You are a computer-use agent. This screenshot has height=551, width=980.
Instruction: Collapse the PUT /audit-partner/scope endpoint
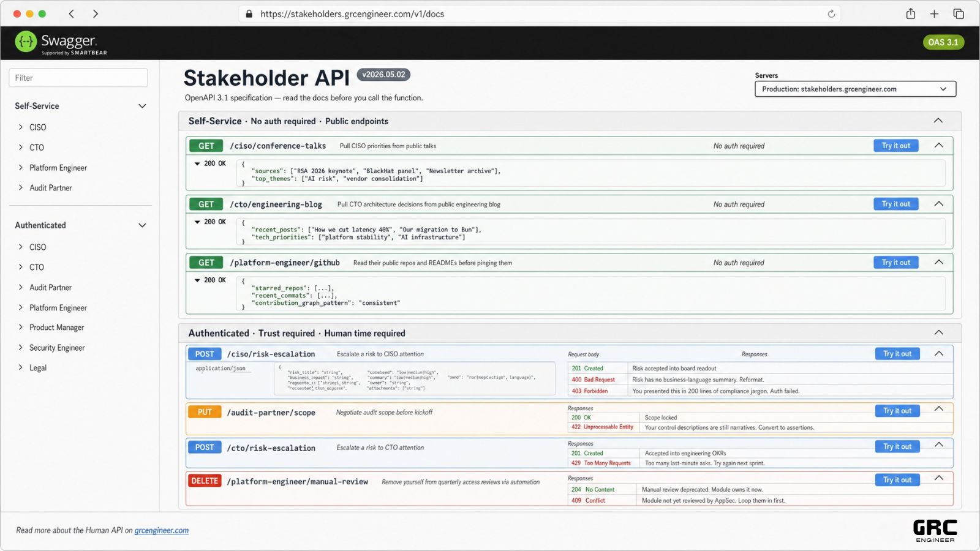[x=938, y=409]
